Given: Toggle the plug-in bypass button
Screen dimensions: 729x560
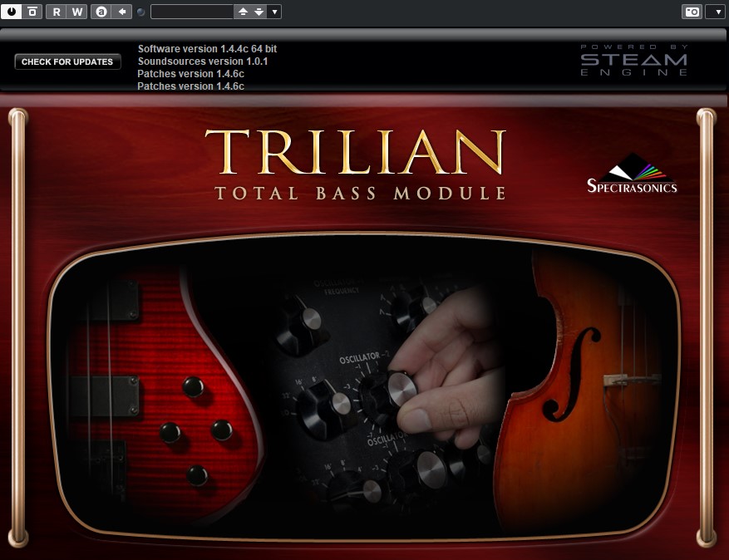Looking at the screenshot, I should [32, 12].
